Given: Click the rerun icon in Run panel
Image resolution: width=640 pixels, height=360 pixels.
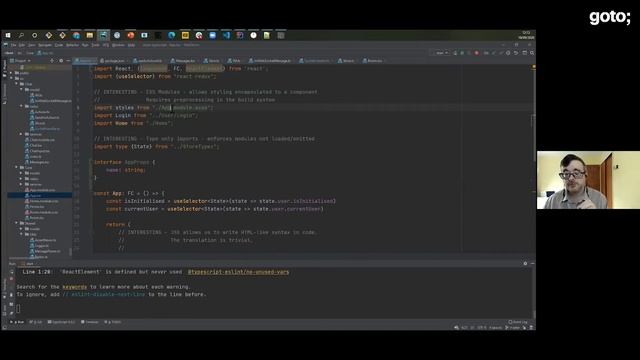Looking at the screenshot, I should click(11, 272).
